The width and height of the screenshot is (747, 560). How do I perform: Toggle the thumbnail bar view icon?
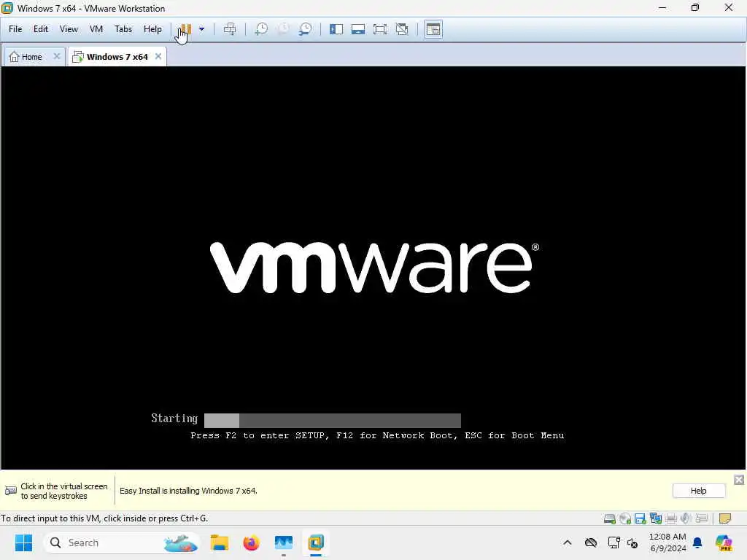tap(358, 29)
